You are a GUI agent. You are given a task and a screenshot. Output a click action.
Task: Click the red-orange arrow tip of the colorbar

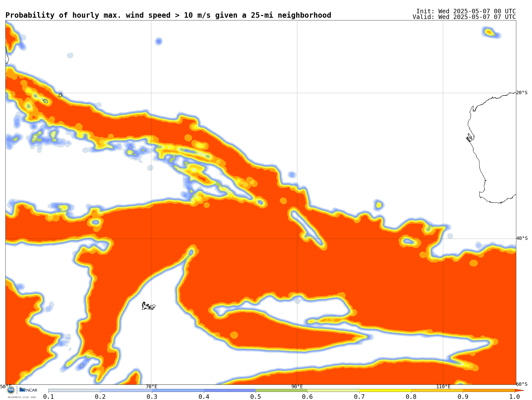click(519, 390)
